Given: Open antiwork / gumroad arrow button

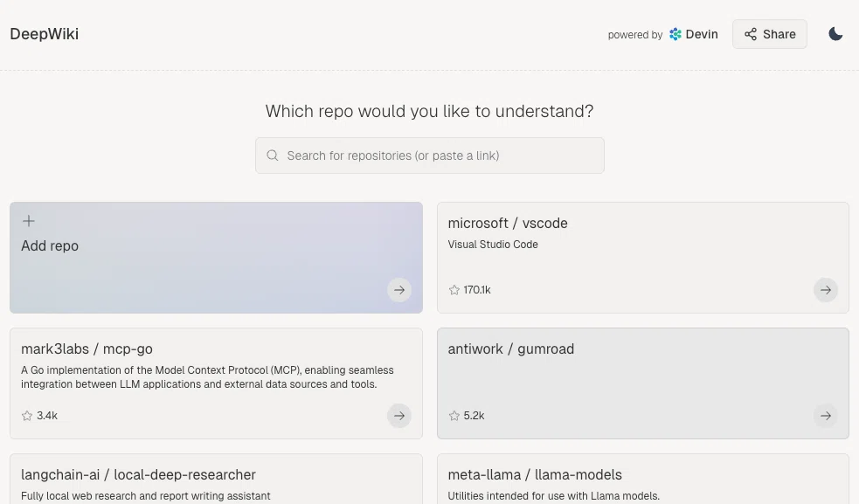Looking at the screenshot, I should (825, 416).
